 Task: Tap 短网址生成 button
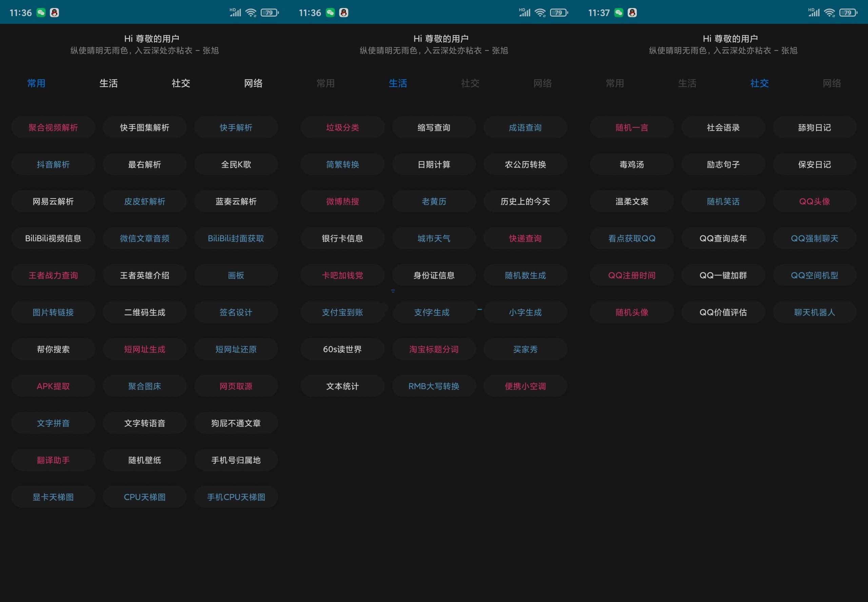(x=145, y=349)
